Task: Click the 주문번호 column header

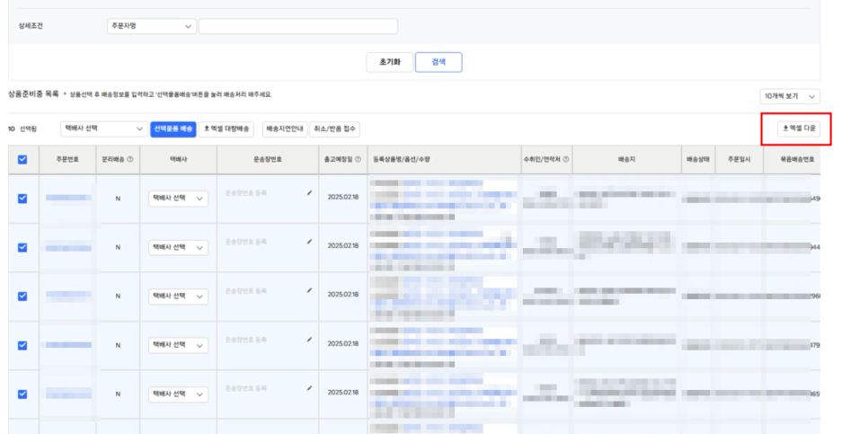Action: point(67,159)
